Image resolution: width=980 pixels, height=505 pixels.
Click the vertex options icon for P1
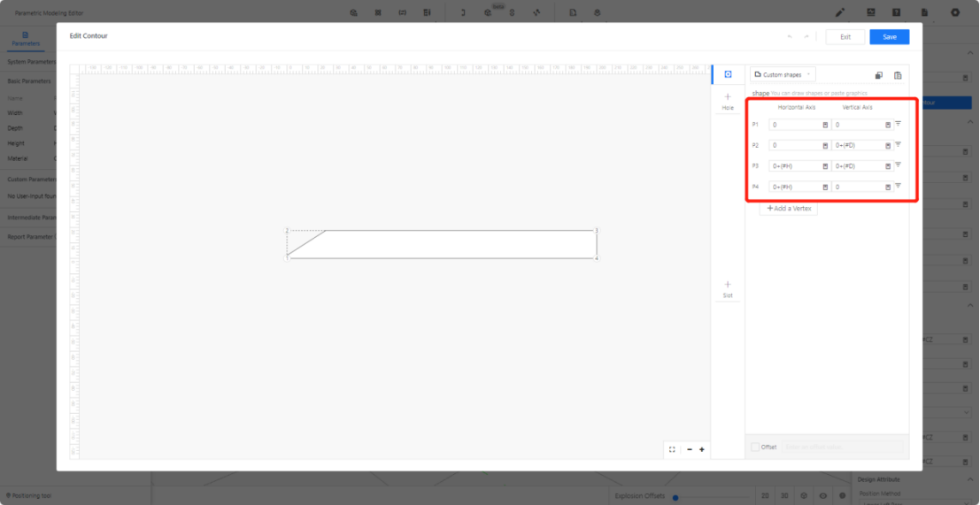point(899,124)
